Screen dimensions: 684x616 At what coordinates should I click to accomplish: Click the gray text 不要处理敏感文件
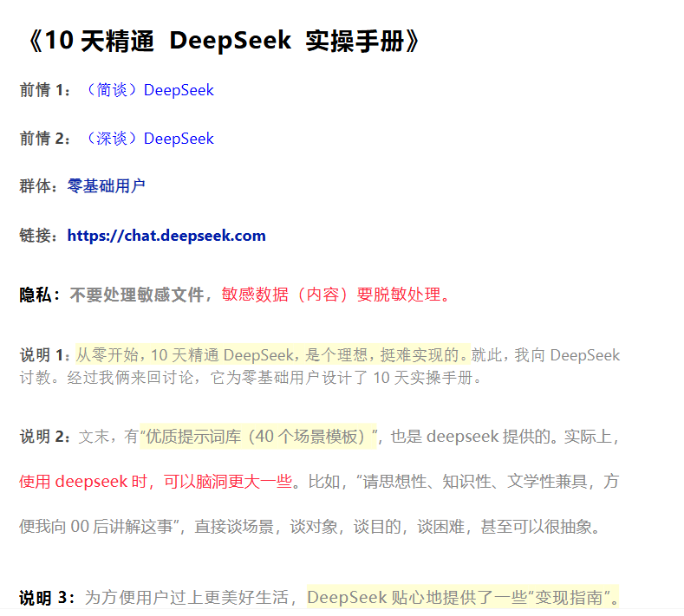point(136,295)
